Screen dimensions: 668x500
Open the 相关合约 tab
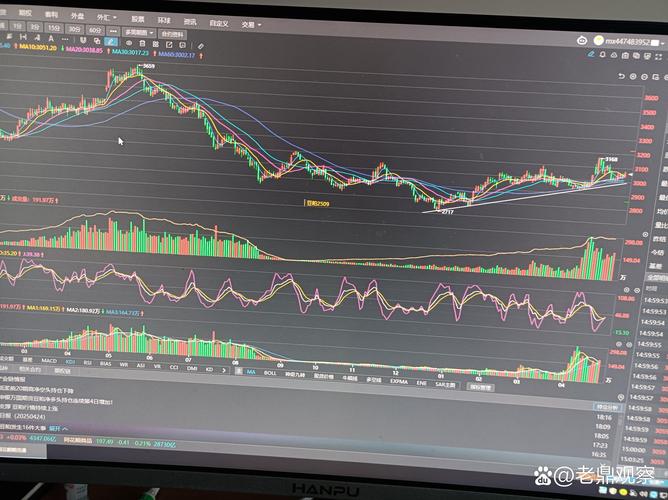[x=29, y=370]
